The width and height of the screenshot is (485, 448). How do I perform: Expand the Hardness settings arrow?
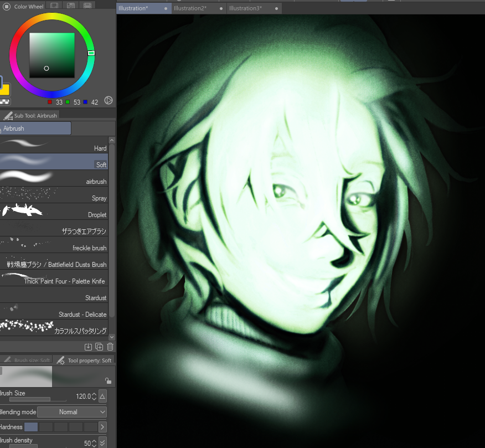click(x=102, y=427)
